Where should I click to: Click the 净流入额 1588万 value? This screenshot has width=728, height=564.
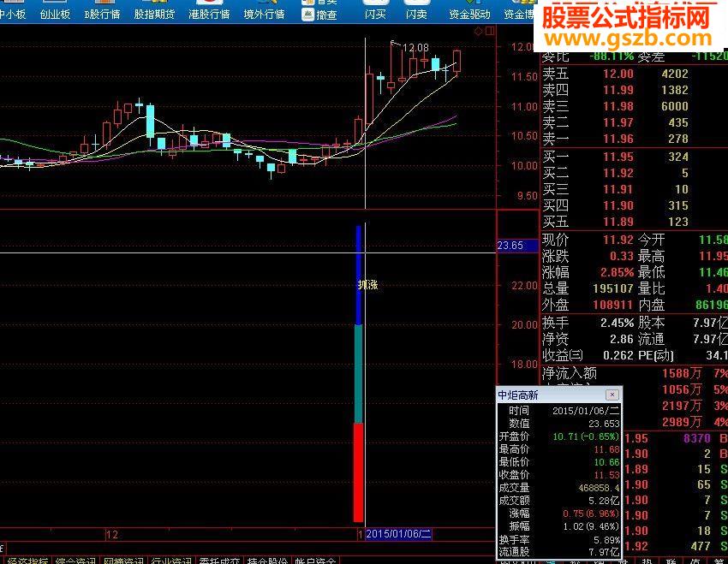pyautogui.click(x=682, y=373)
